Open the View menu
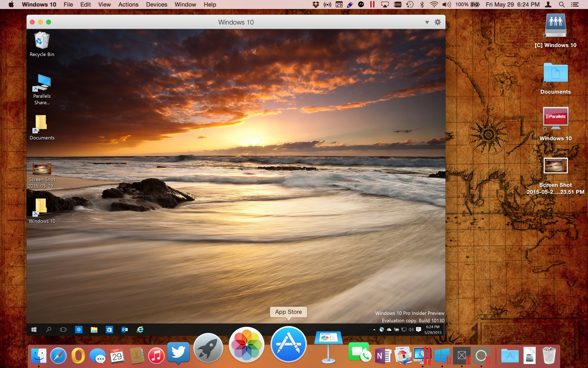The height and width of the screenshot is (368, 588). pos(105,4)
